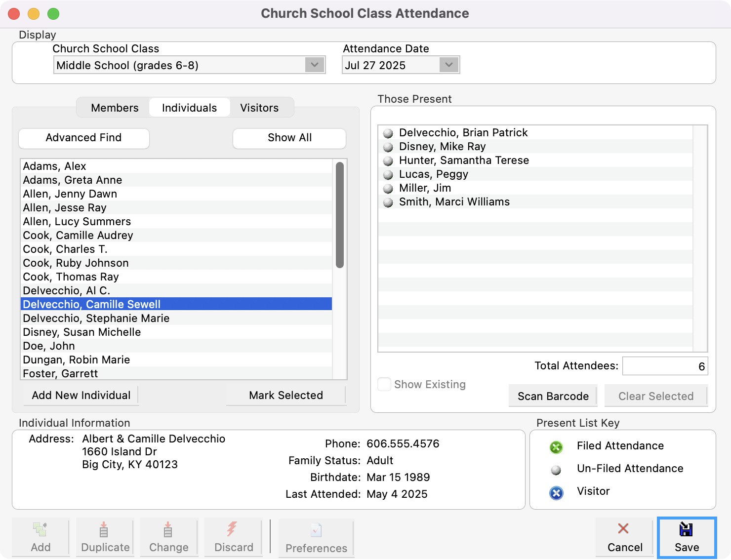Click the Filed Attendance green icon in key
Viewport: 731px width, 560px height.
(556, 447)
